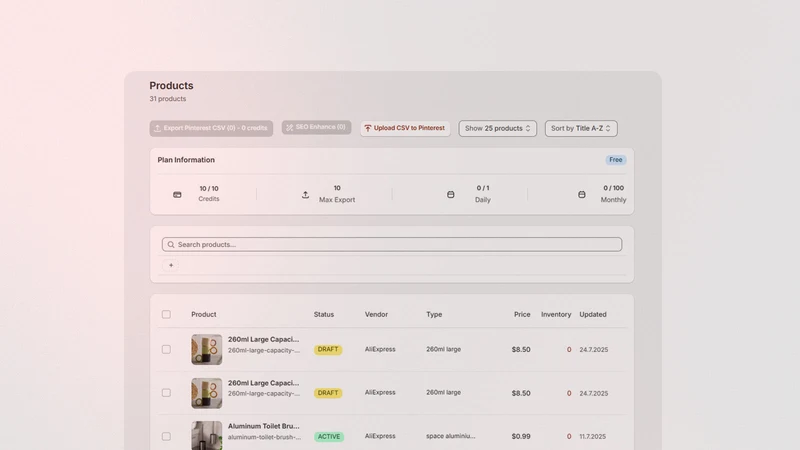Viewport: 800px width, 450px height.
Task: Click the second 260ml product thumbnail
Action: [207, 393]
